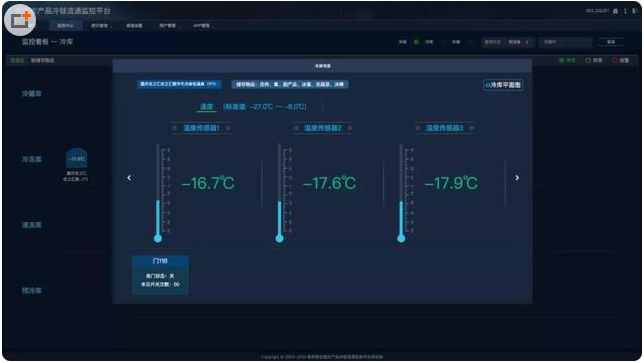Select the 冷冻库 freezer warehouse icon

tap(76, 159)
